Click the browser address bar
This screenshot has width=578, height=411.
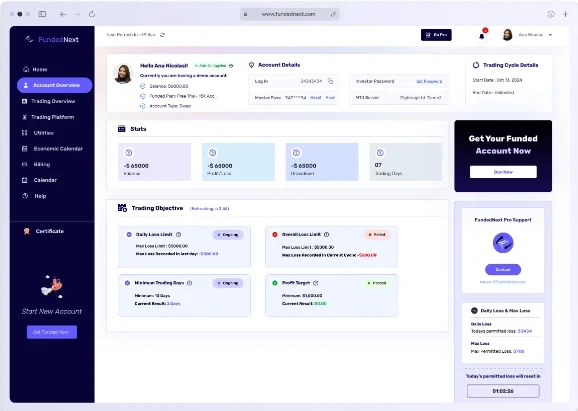click(289, 14)
